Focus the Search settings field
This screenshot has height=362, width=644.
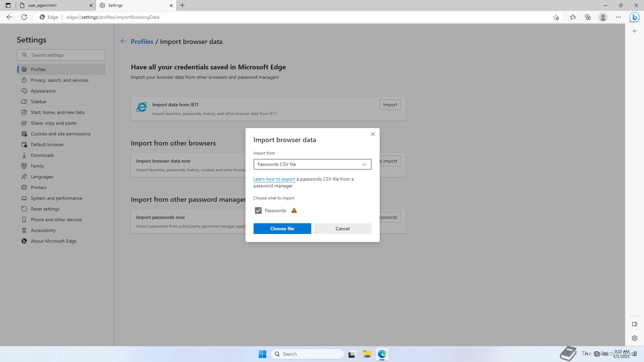[x=61, y=55]
